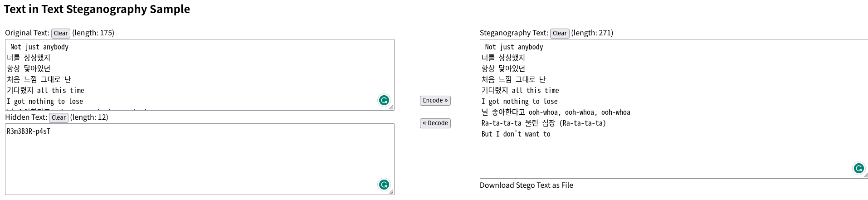Clear the Steganography Text field
The image size is (868, 200).
click(x=560, y=33)
